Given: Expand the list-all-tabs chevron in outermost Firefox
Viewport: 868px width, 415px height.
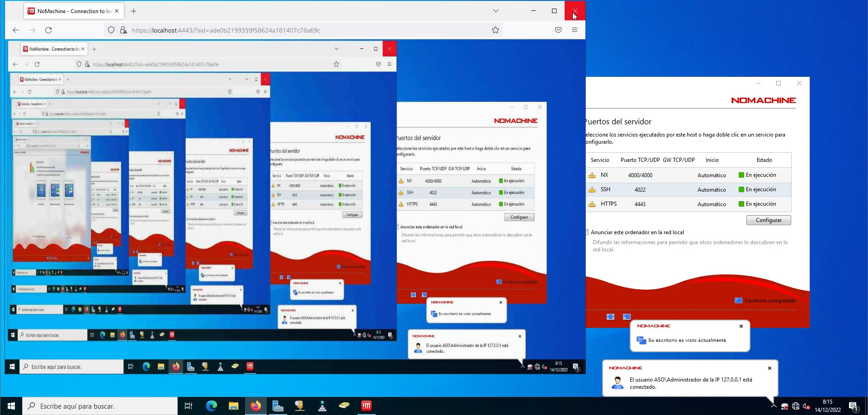Looking at the screenshot, I should click(x=495, y=11).
